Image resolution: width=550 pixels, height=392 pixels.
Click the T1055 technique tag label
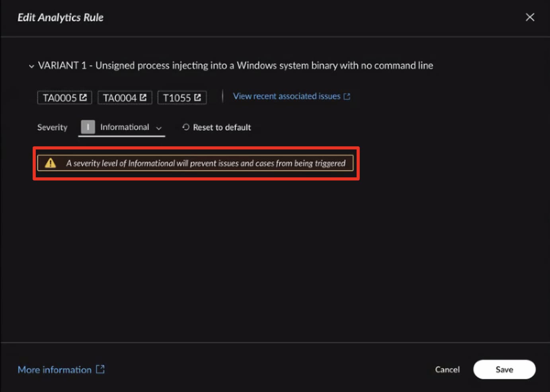tap(177, 98)
